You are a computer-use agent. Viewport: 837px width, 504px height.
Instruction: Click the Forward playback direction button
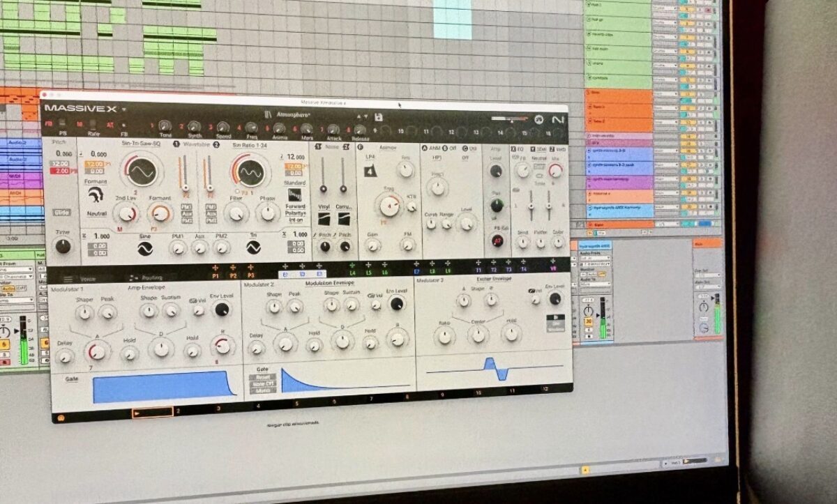pyautogui.click(x=295, y=206)
